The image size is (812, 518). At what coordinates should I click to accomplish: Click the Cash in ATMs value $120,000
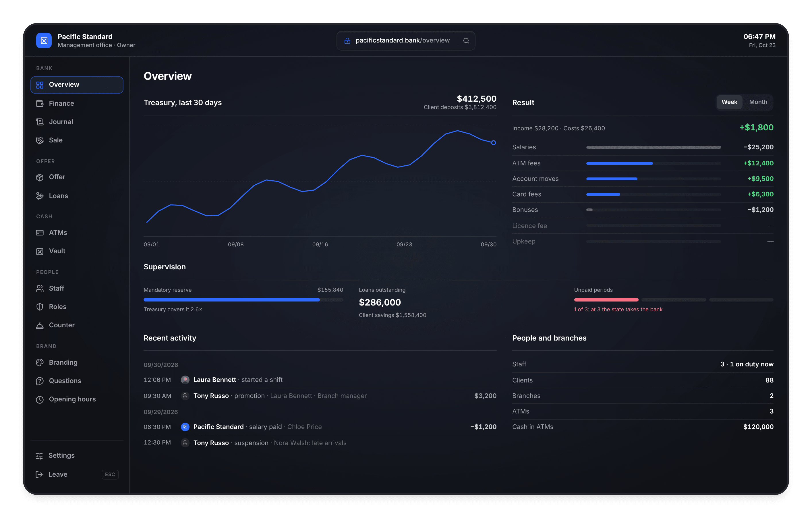tap(758, 427)
